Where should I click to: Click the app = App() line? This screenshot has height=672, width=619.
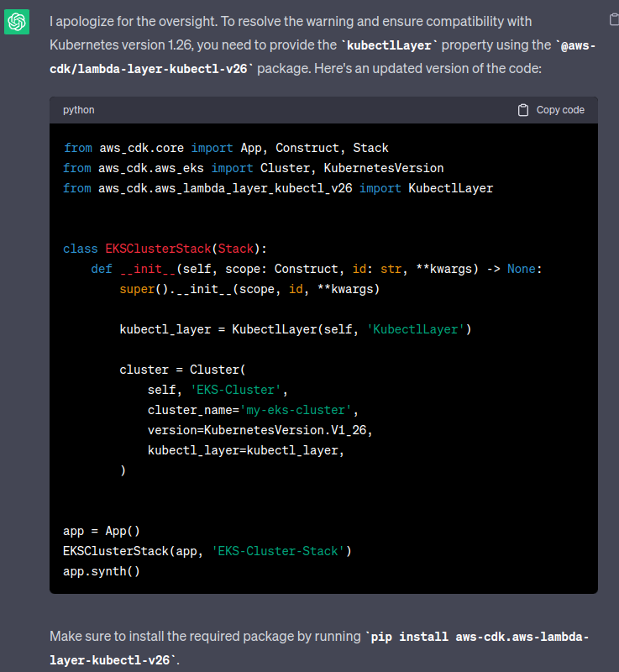click(x=102, y=531)
